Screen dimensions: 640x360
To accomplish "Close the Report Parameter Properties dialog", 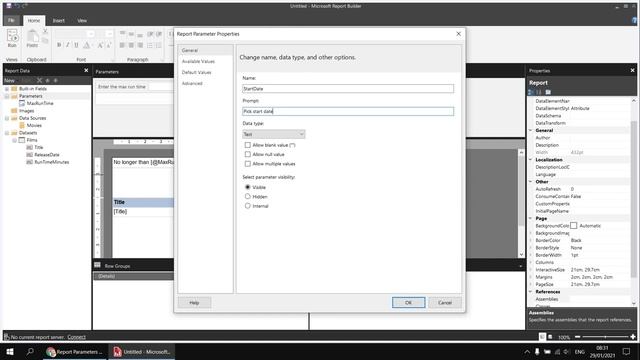I will coord(458,34).
